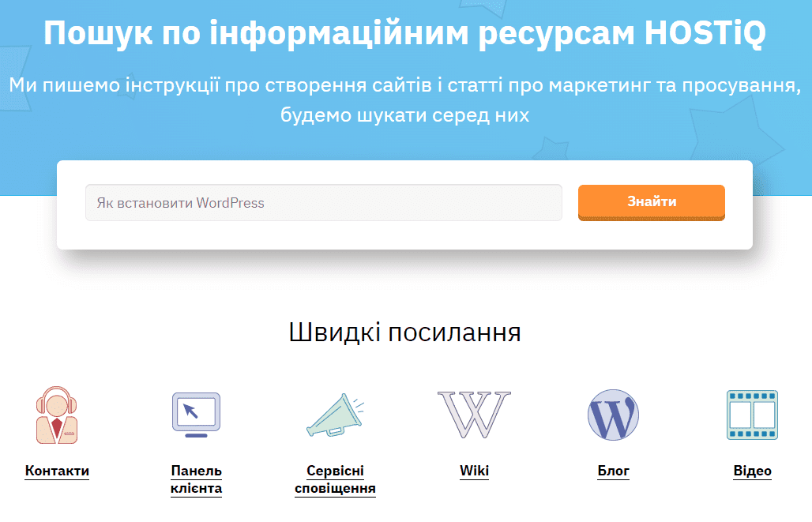Open the Wiki W icon

[475, 415]
